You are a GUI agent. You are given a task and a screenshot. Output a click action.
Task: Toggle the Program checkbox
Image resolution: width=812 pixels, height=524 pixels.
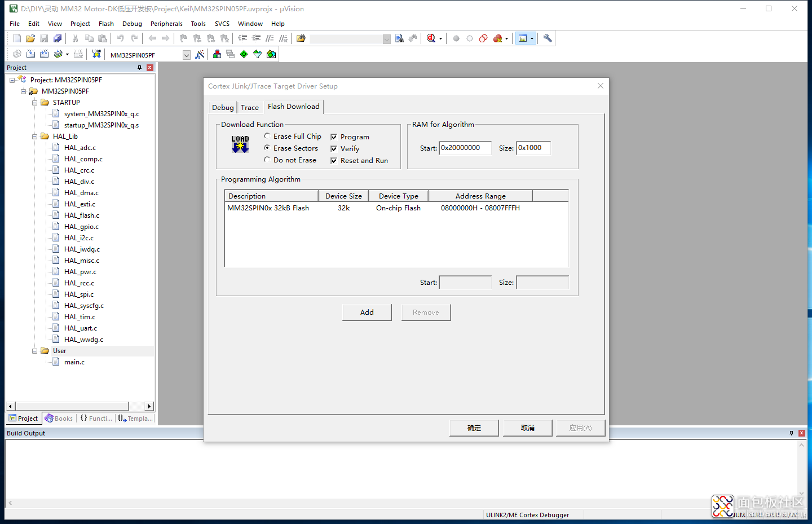pos(334,137)
